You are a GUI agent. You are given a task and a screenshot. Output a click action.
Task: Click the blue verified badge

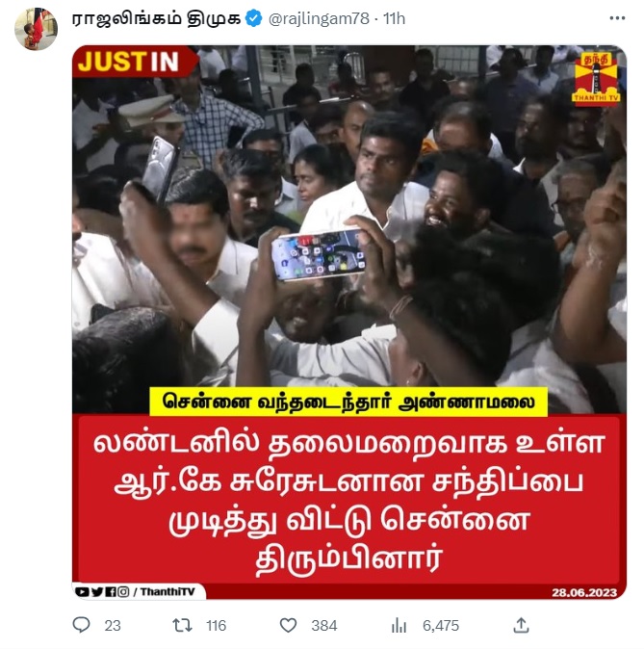click(253, 18)
